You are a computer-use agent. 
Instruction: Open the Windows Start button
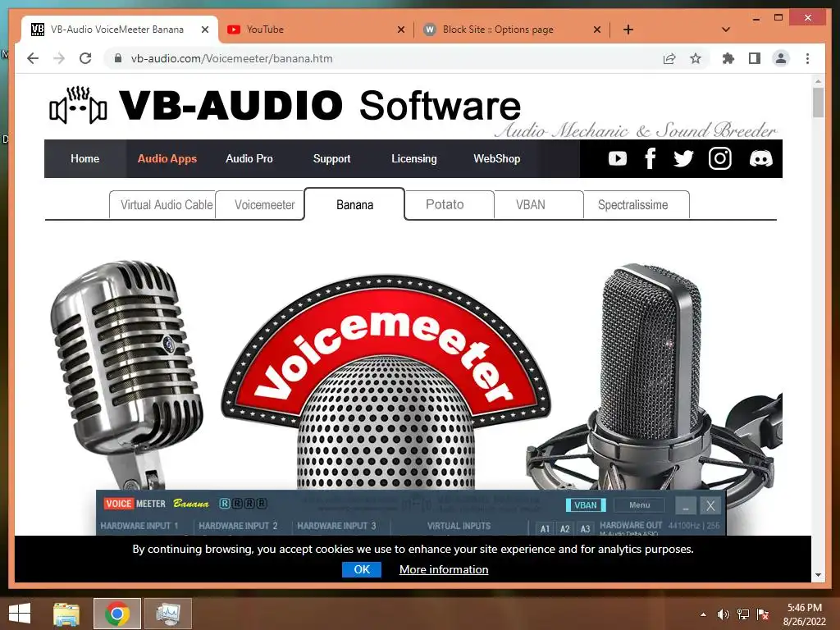pos(20,614)
